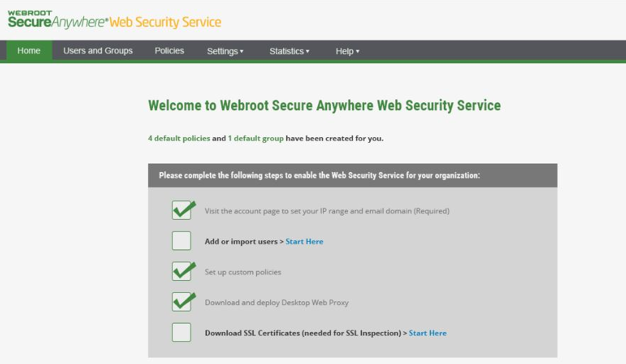Expand the Settings dropdown menu

226,51
